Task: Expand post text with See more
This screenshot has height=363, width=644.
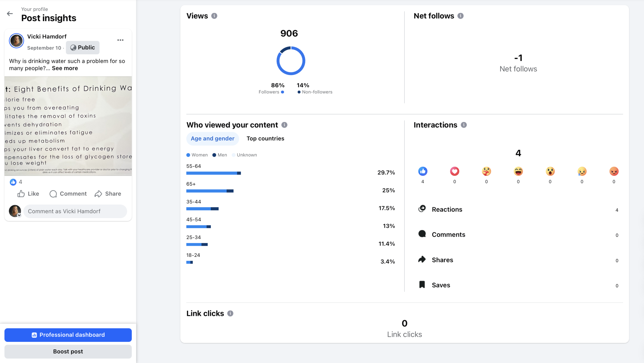Action: click(65, 68)
